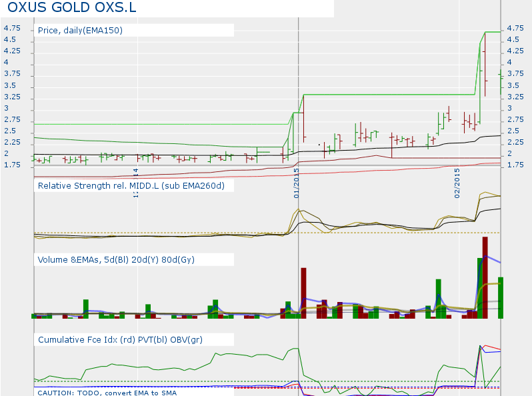
Task: Click the Volume &EMAs panel label
Action: click(x=116, y=259)
